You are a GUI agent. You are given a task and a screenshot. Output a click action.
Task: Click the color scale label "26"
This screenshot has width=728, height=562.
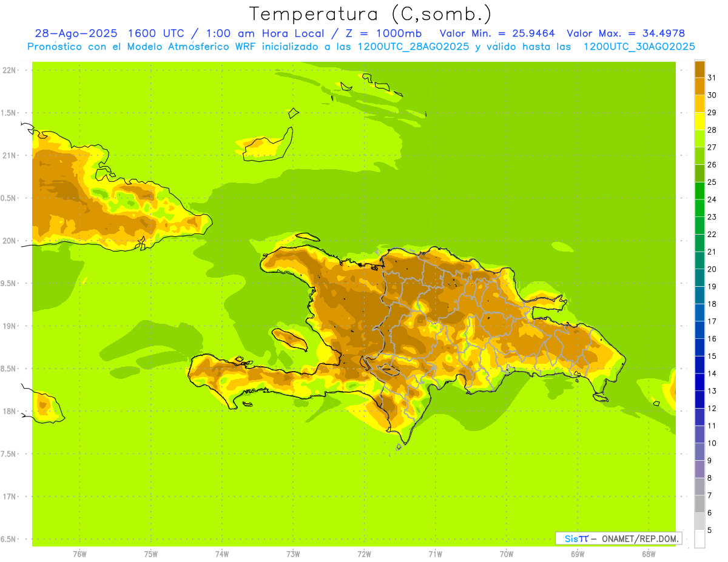pos(712,165)
